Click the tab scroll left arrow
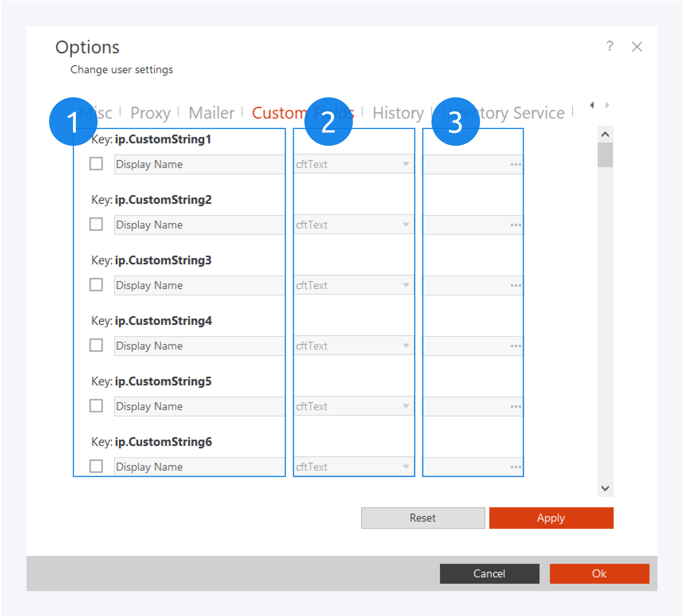This screenshot has height=616, width=682. coord(592,105)
